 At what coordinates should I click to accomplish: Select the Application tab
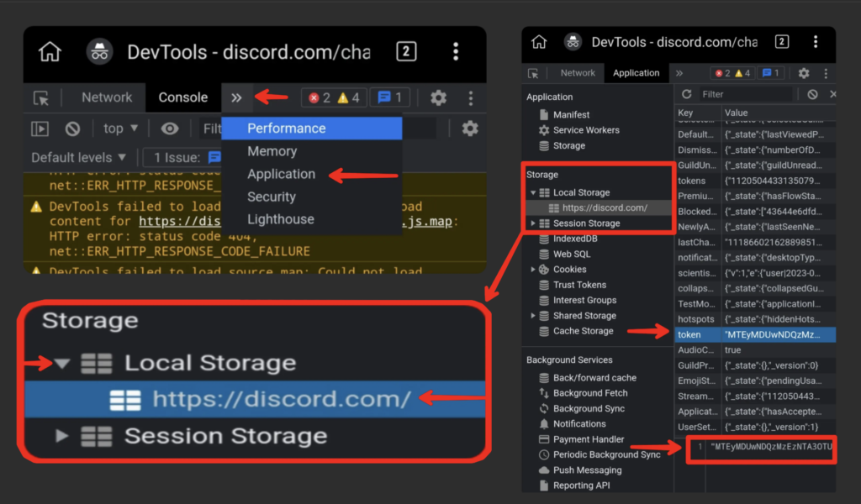click(x=636, y=73)
